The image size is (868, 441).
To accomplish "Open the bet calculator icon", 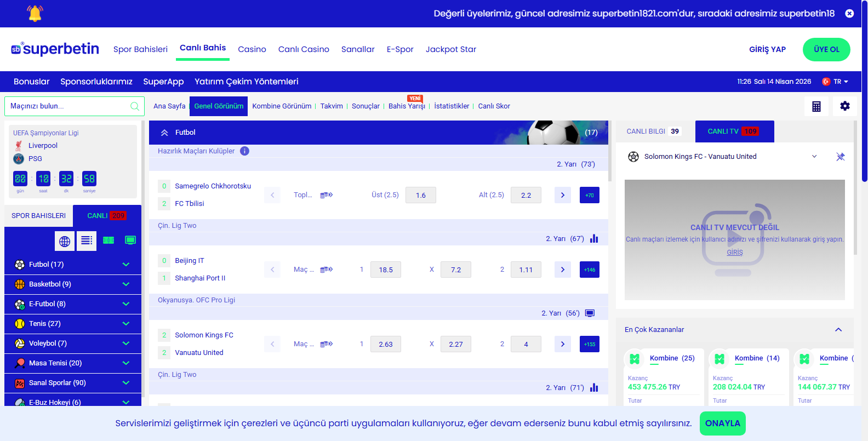I will [x=816, y=106].
